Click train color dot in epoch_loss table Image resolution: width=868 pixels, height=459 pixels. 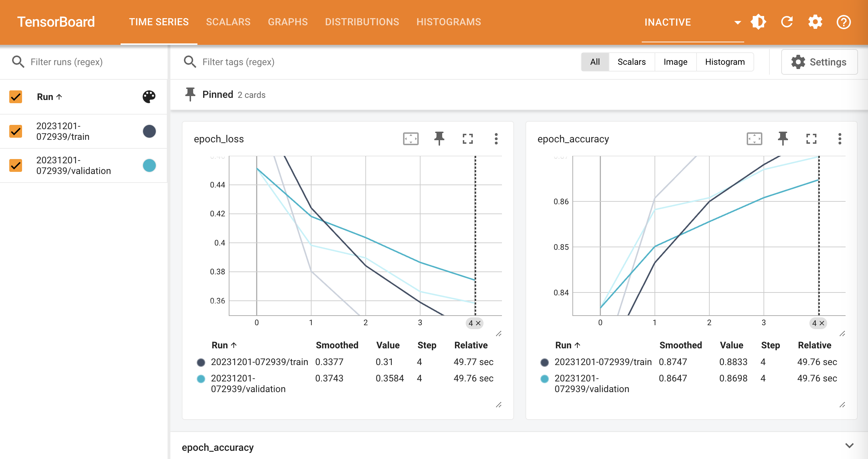[201, 362]
